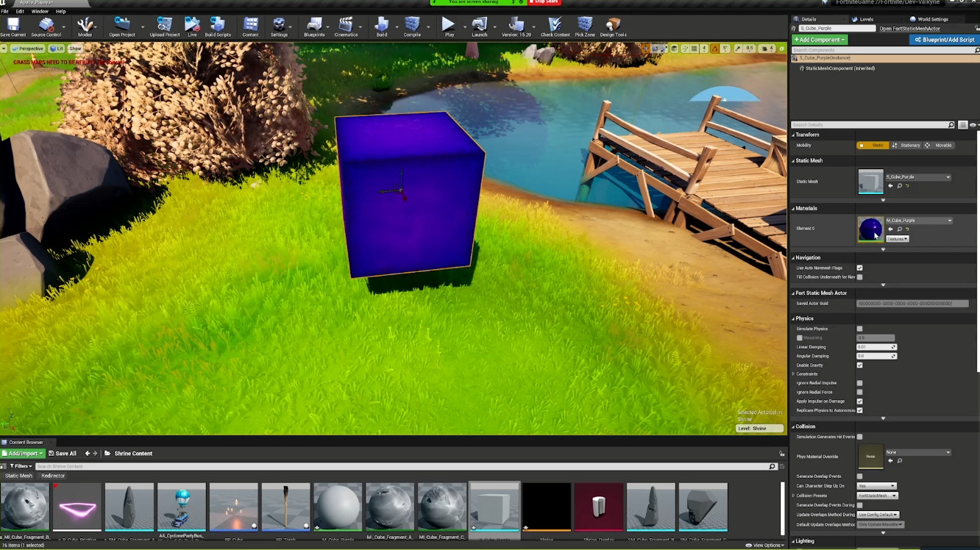Start Play in the editor
Image resolution: width=980 pixels, height=550 pixels.
(x=449, y=27)
